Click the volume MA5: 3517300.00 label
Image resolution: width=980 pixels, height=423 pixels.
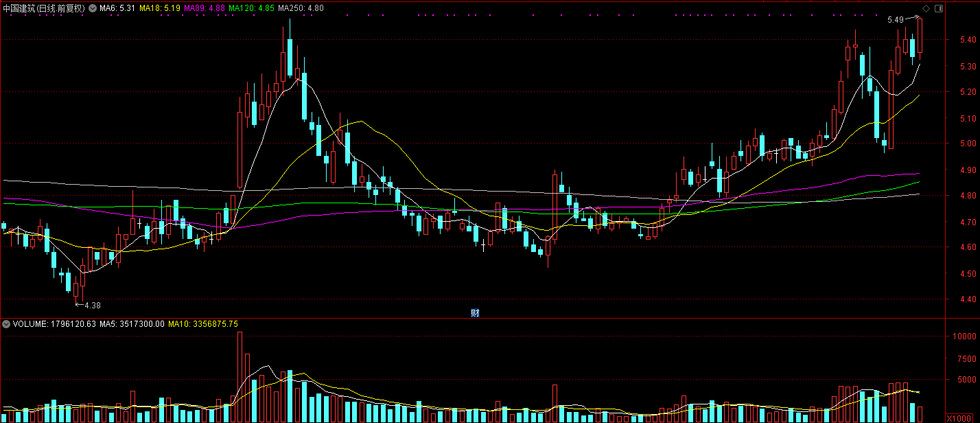point(132,323)
